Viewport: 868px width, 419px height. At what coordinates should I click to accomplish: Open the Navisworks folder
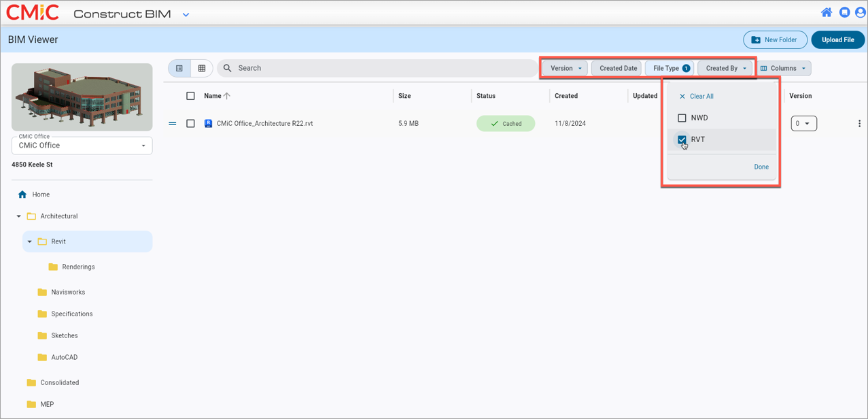click(x=68, y=292)
